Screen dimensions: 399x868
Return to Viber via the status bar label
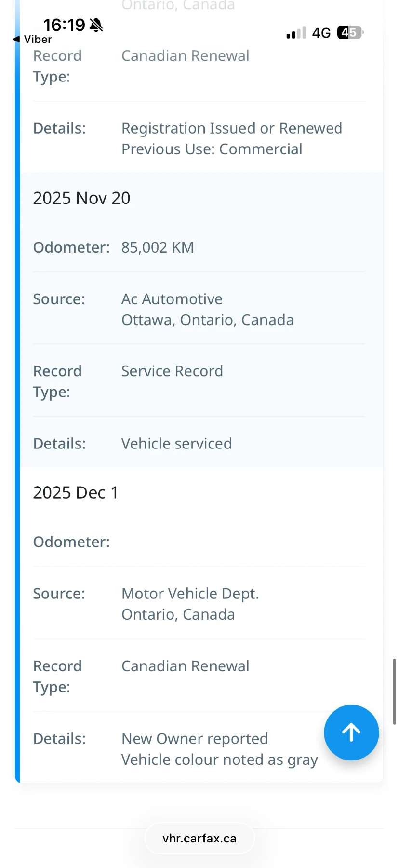tap(38, 40)
